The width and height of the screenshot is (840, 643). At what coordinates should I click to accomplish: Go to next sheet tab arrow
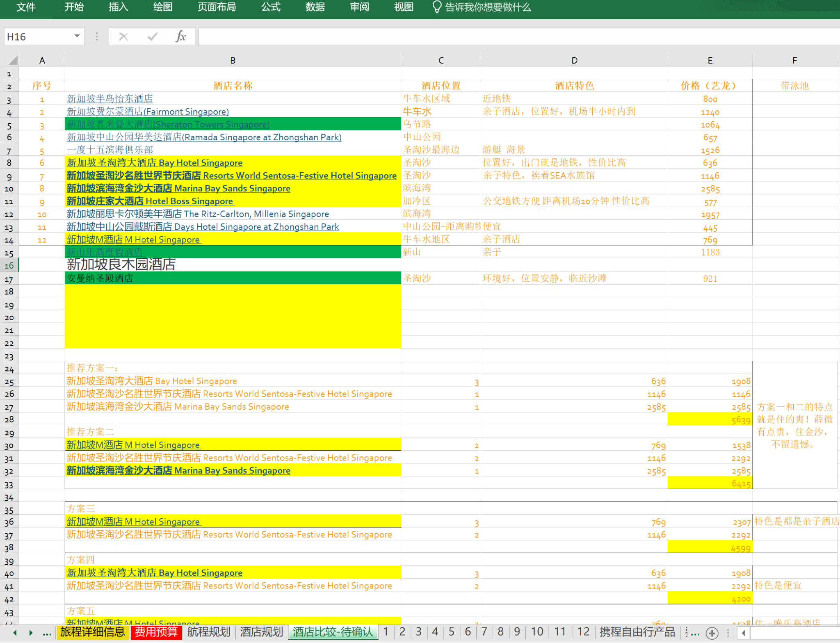pos(31,633)
